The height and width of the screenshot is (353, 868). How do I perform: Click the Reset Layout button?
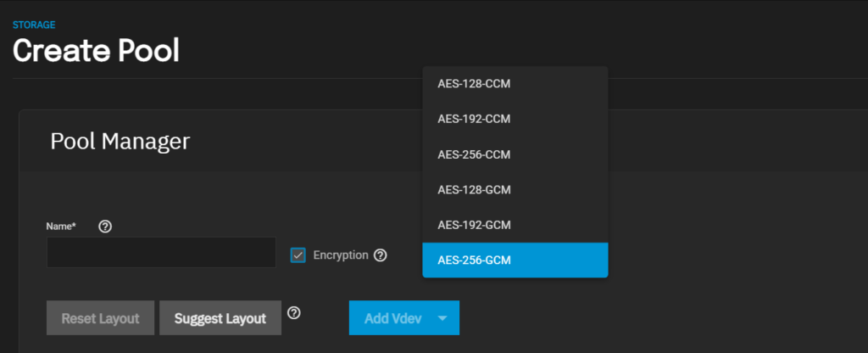click(100, 318)
